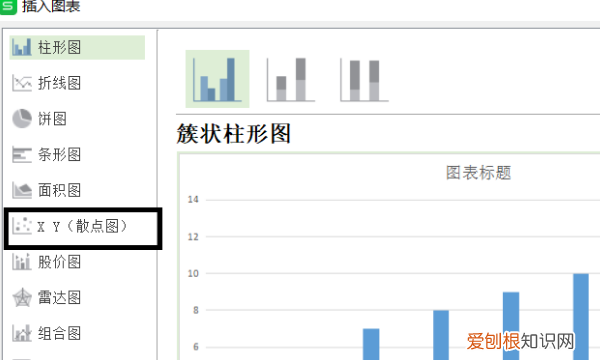Click the line chart icon
This screenshot has width=600, height=360.
[21, 83]
